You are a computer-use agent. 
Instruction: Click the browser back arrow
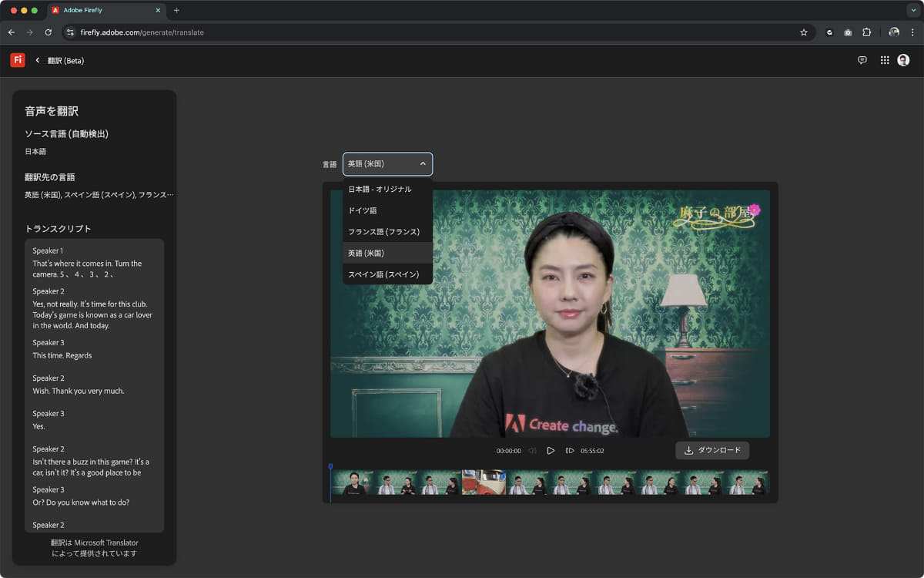point(12,32)
